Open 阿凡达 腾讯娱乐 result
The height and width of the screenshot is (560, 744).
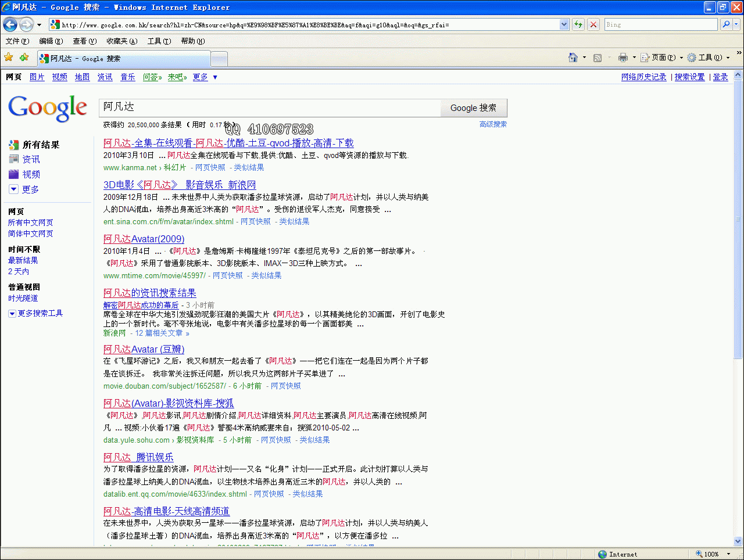pos(138,457)
